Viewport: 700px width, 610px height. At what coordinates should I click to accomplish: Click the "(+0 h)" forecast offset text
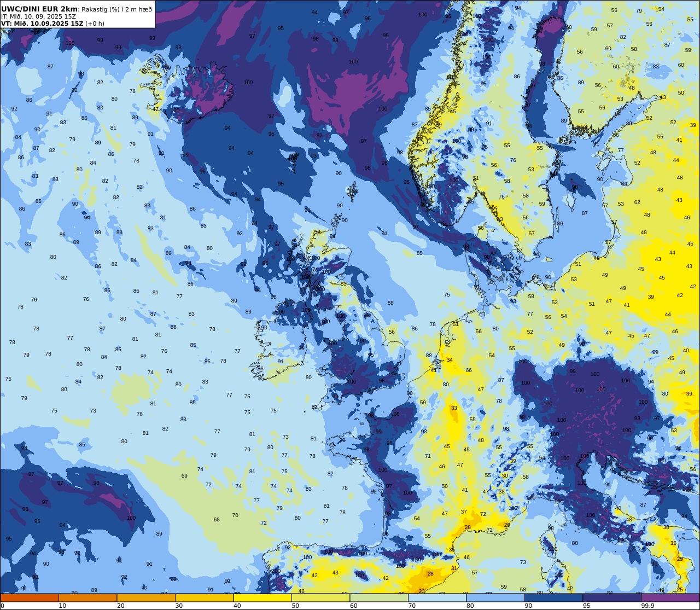[95, 24]
